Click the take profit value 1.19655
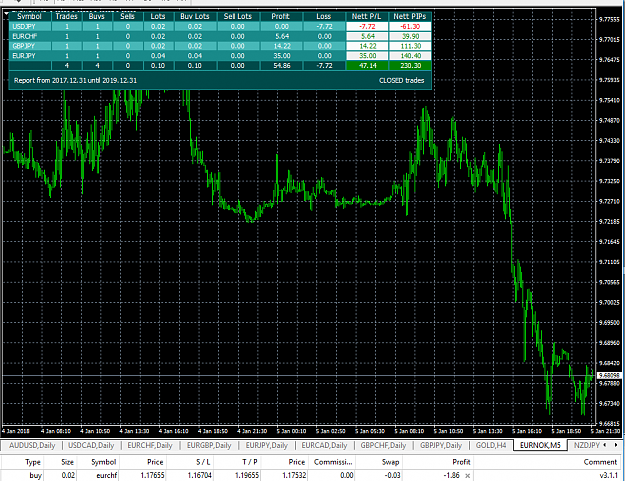The width and height of the screenshot is (625, 481). click(246, 475)
